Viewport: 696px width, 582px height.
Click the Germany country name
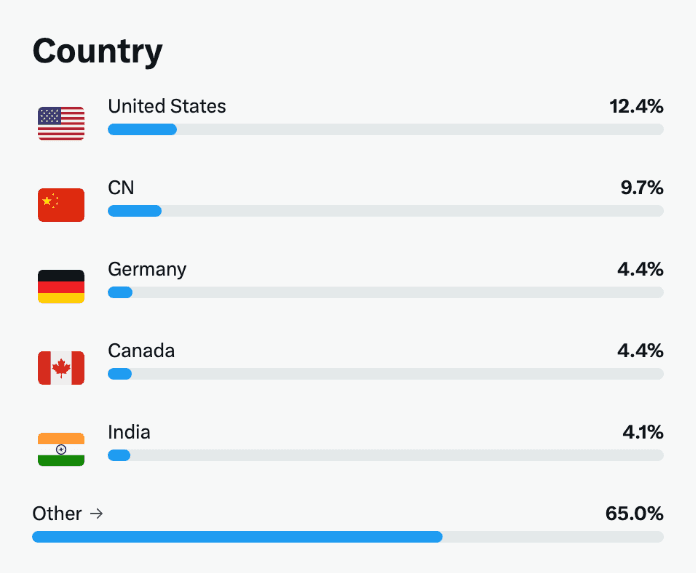pyautogui.click(x=147, y=269)
